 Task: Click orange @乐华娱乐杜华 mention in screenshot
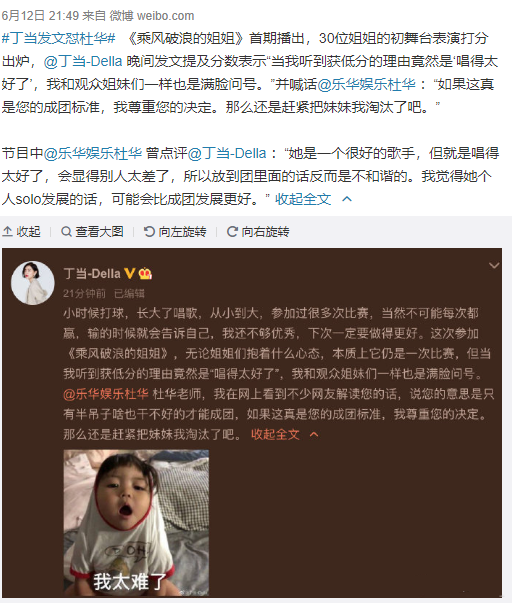pos(106,394)
